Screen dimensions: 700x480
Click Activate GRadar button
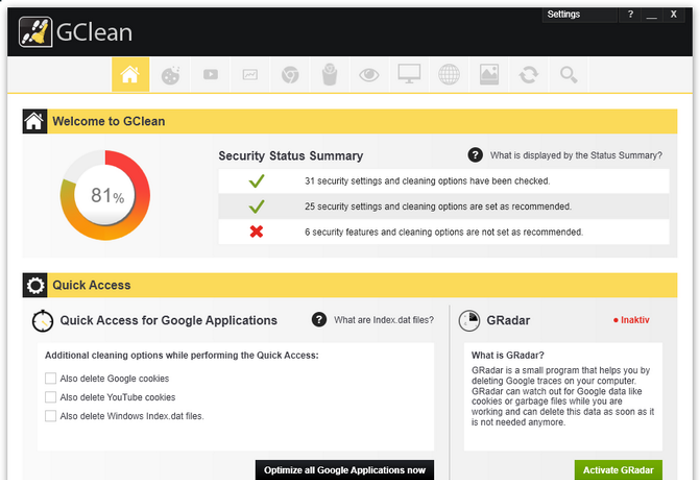[618, 470]
